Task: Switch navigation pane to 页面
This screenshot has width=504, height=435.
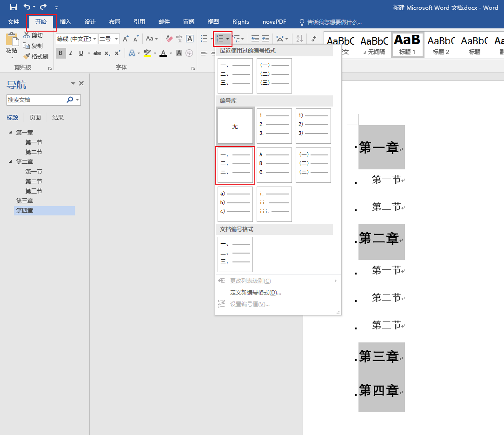Action: click(x=35, y=117)
